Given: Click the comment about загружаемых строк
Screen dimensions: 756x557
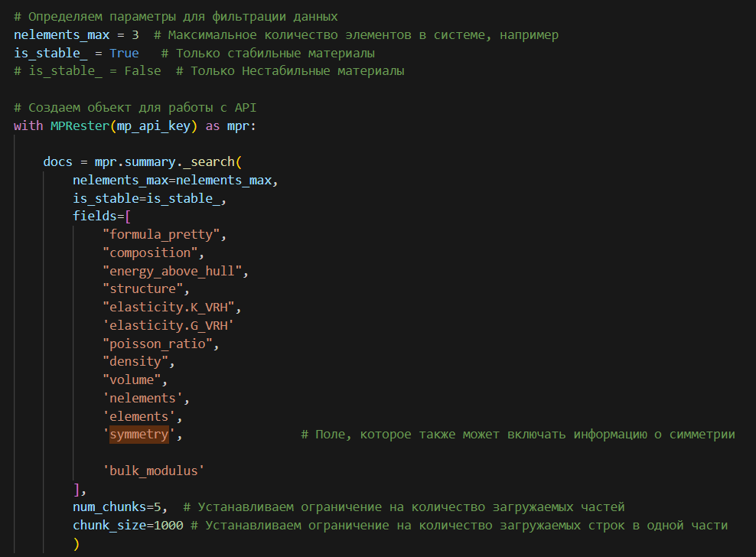Looking at the screenshot, I should [459, 525].
